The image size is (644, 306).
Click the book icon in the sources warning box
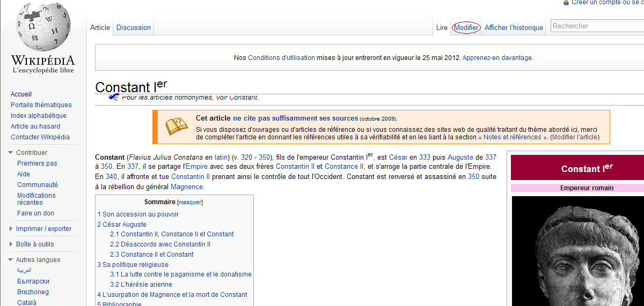(x=176, y=127)
